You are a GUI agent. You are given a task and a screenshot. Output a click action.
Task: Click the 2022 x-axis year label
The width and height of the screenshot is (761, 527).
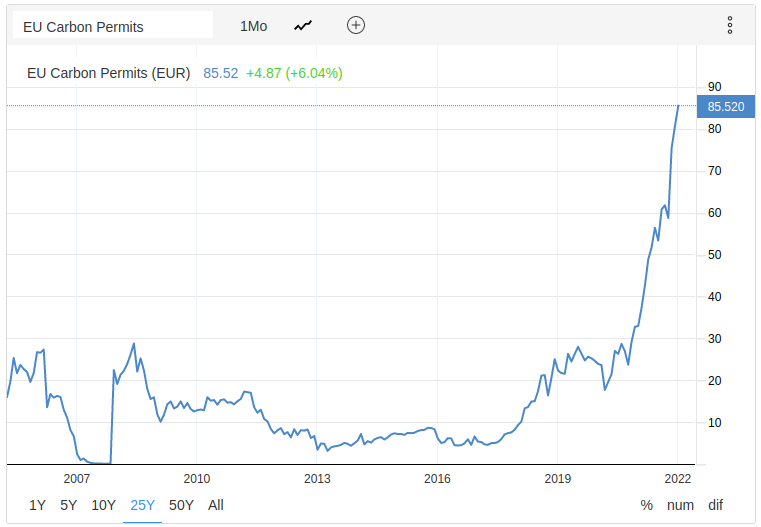[677, 478]
